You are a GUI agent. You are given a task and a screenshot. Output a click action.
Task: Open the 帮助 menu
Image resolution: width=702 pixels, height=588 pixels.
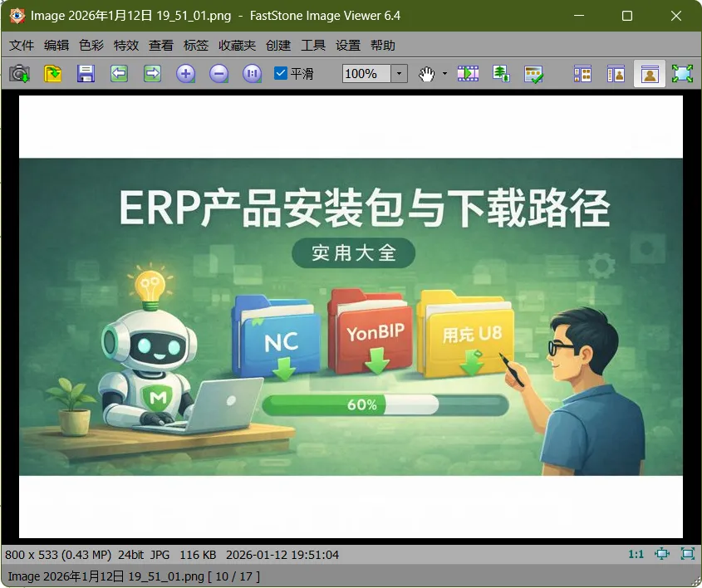pos(383,45)
